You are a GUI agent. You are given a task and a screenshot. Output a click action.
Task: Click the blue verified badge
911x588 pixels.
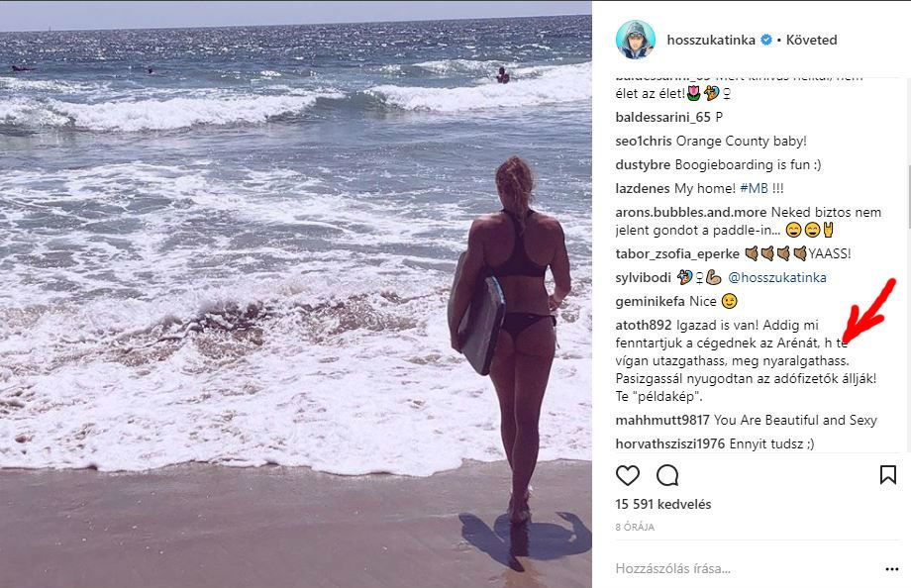coord(766,40)
